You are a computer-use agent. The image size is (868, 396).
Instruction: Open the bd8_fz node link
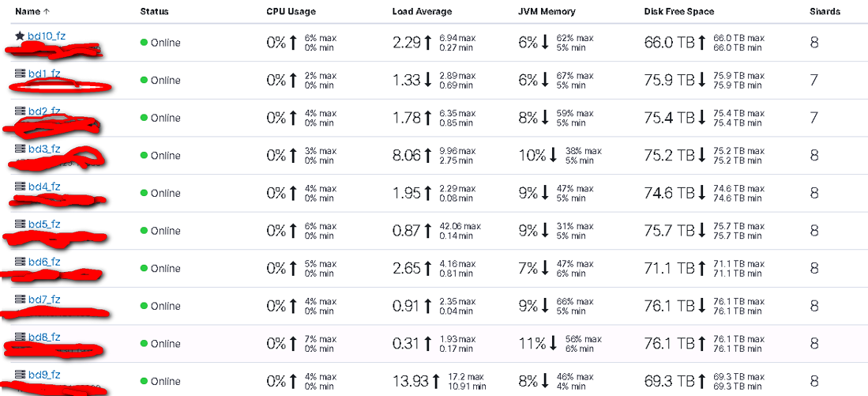click(x=43, y=338)
